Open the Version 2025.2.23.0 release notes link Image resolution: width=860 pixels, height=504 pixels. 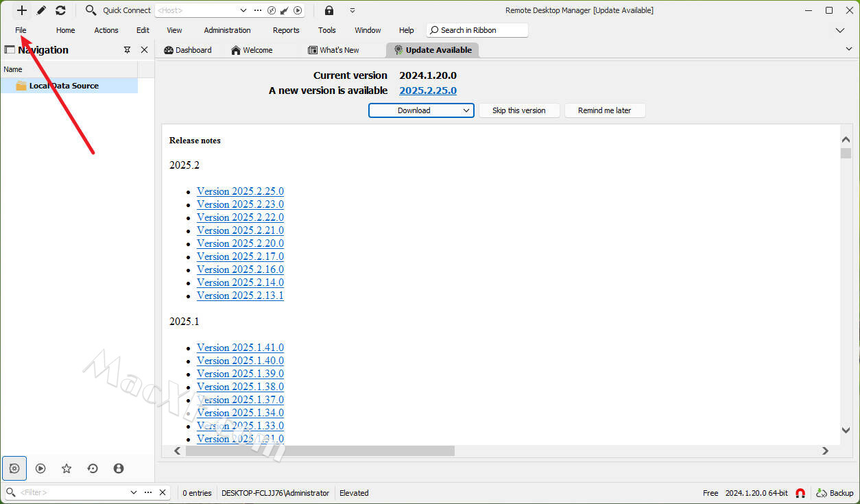pos(240,204)
